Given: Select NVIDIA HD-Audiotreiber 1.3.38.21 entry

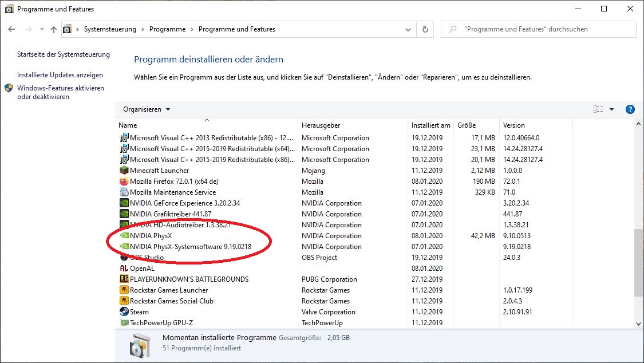Looking at the screenshot, I should point(180,224).
